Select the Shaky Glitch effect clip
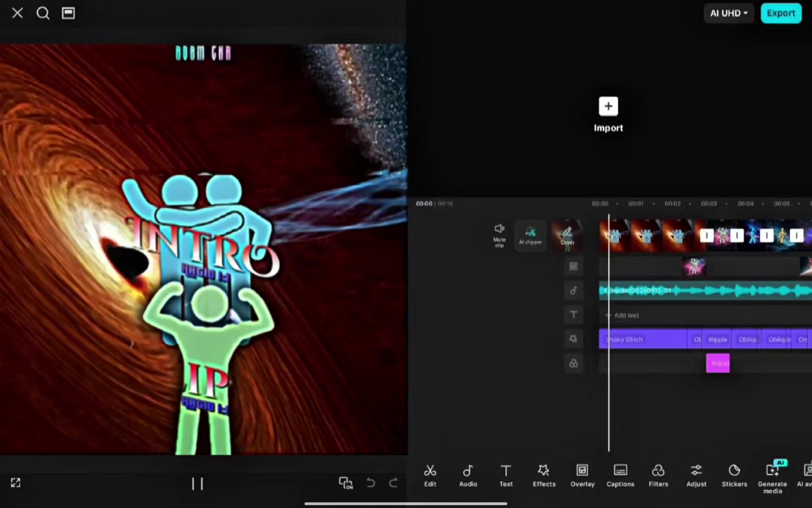Viewport: 812px width, 508px height. pos(642,339)
